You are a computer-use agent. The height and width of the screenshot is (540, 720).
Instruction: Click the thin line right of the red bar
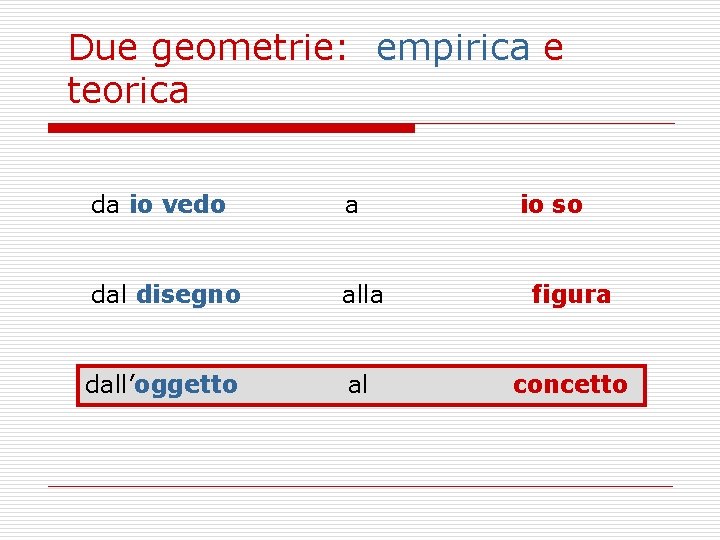pyautogui.click(x=545, y=124)
